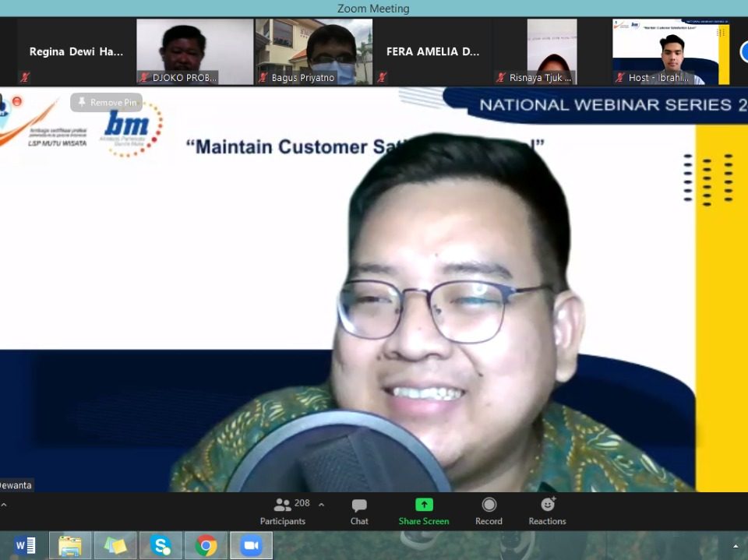Open Skype from the taskbar

point(161,545)
